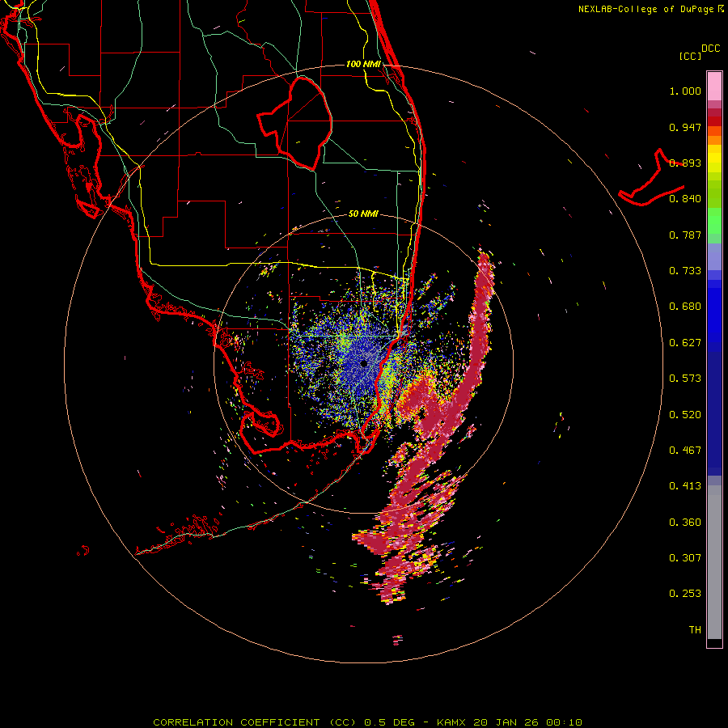Click the 0.413 legend value
Viewport: 728px width, 728px height.
[x=685, y=486]
